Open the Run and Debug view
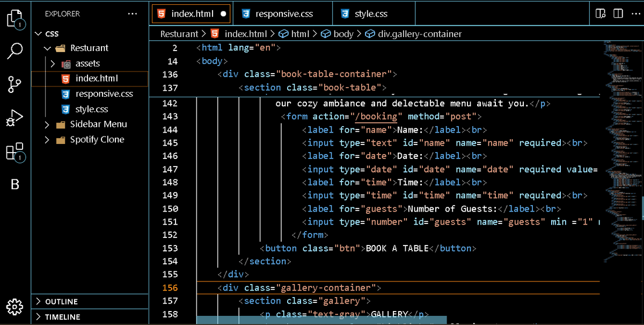The width and height of the screenshot is (644, 325). click(x=15, y=118)
